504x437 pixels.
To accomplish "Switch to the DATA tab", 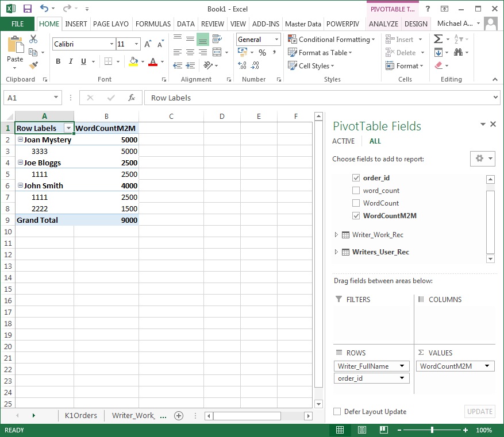I will 186,24.
